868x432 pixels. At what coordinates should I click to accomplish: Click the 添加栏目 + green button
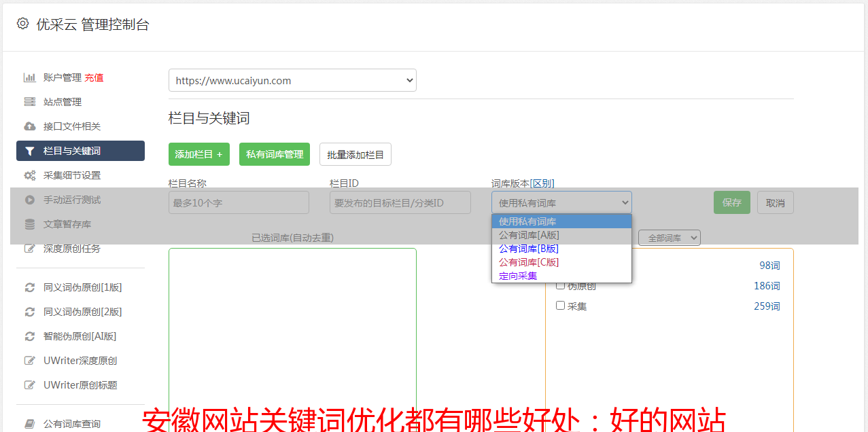click(199, 154)
